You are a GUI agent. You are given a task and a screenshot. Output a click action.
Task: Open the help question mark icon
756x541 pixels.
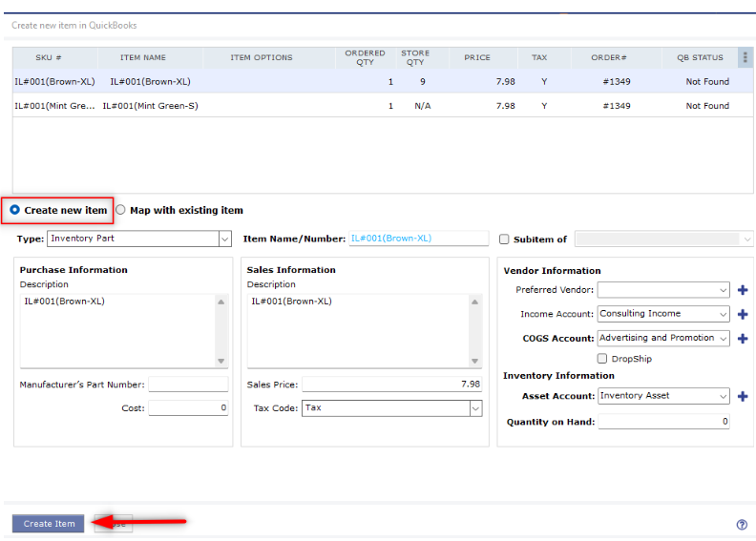(742, 525)
